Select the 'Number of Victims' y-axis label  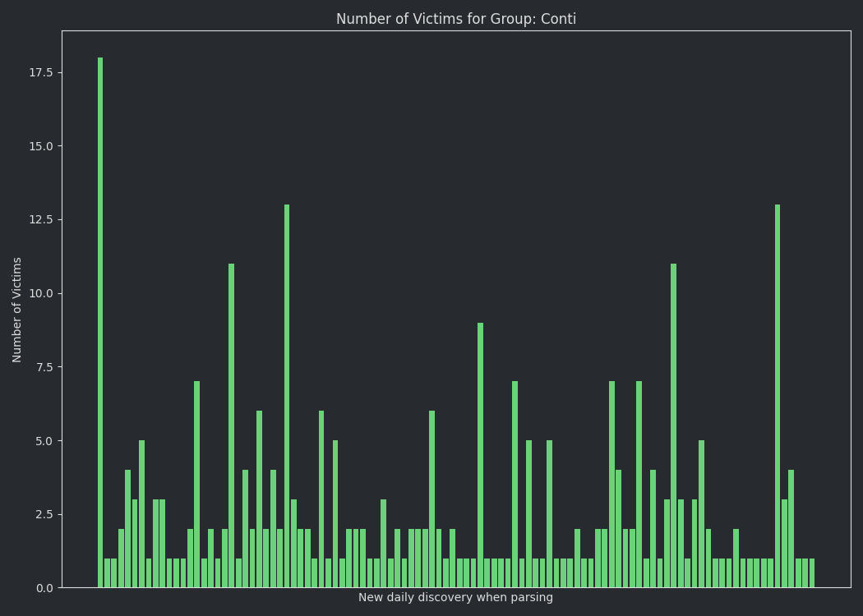coord(16,310)
